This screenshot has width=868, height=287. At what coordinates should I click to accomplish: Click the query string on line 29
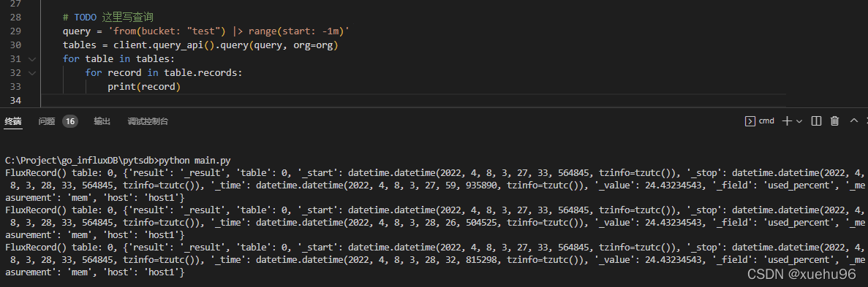[229, 31]
